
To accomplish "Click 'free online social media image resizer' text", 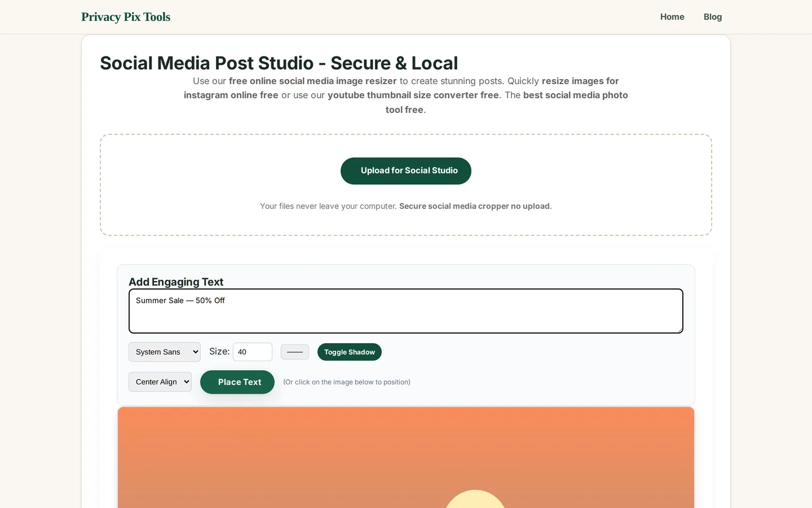I will [313, 81].
